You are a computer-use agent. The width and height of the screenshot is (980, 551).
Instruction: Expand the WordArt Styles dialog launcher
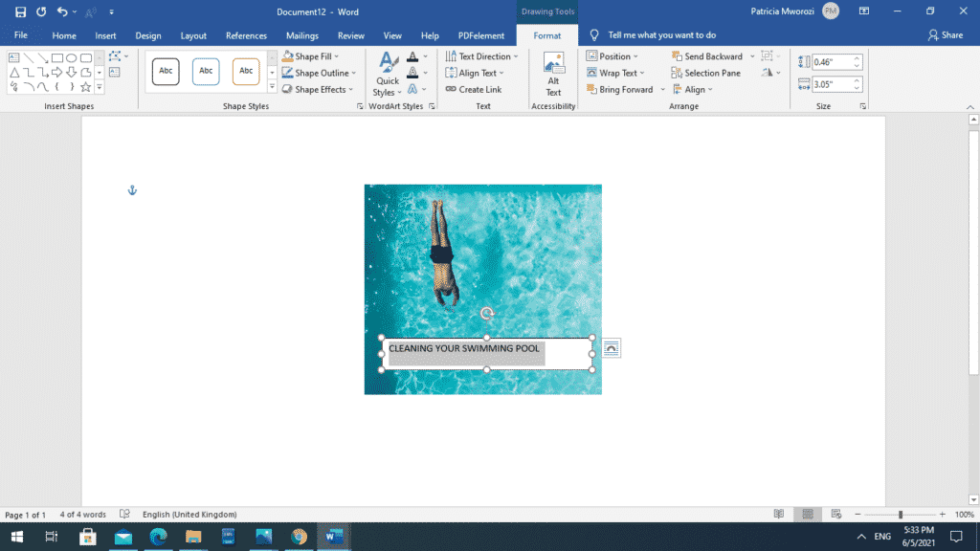(432, 105)
